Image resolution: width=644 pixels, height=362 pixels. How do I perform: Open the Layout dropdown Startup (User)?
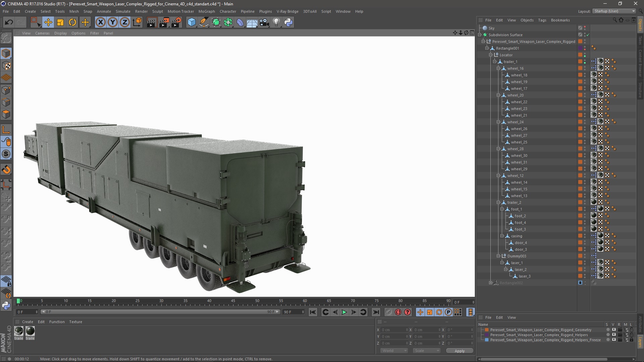point(614,11)
